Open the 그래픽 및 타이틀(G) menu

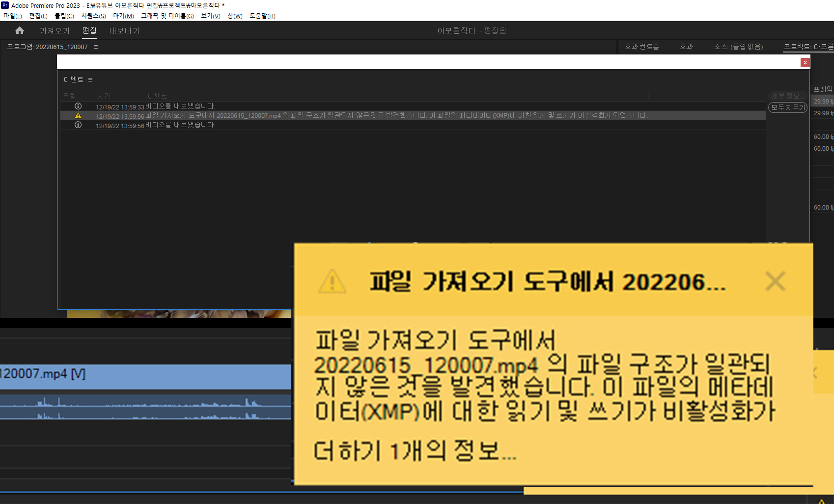[x=167, y=16]
